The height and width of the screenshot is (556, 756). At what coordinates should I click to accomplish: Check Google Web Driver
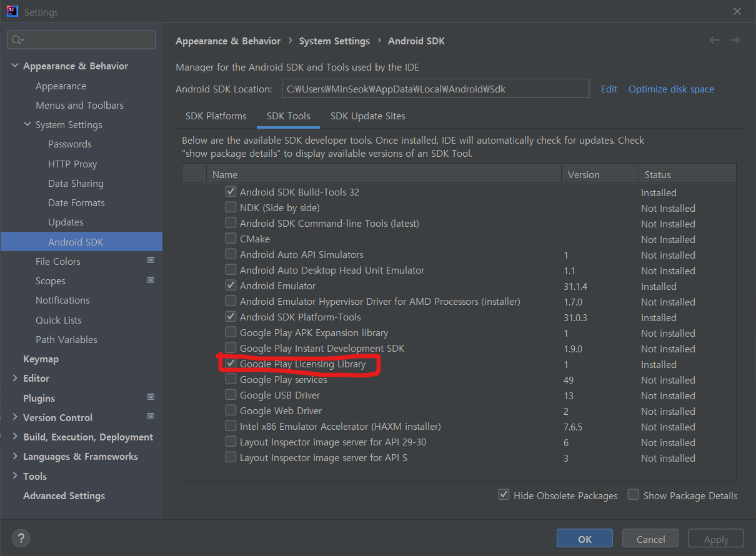pyautogui.click(x=231, y=410)
